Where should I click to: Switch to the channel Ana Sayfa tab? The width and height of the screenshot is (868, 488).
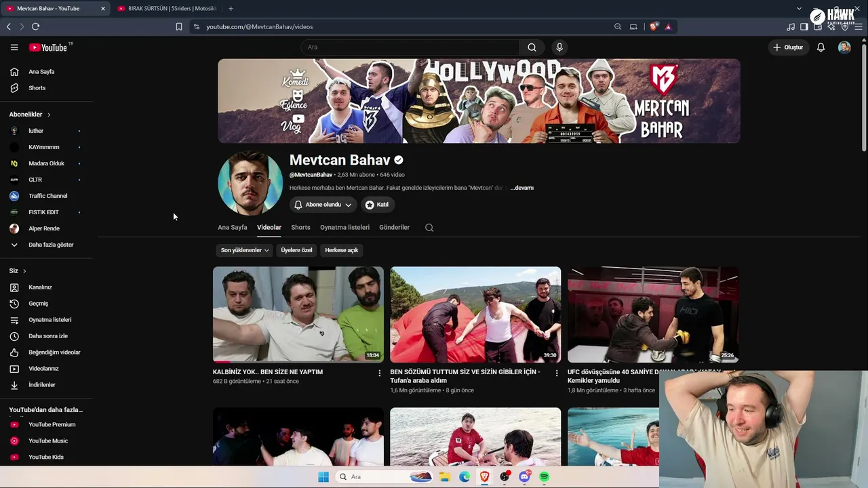click(x=233, y=228)
